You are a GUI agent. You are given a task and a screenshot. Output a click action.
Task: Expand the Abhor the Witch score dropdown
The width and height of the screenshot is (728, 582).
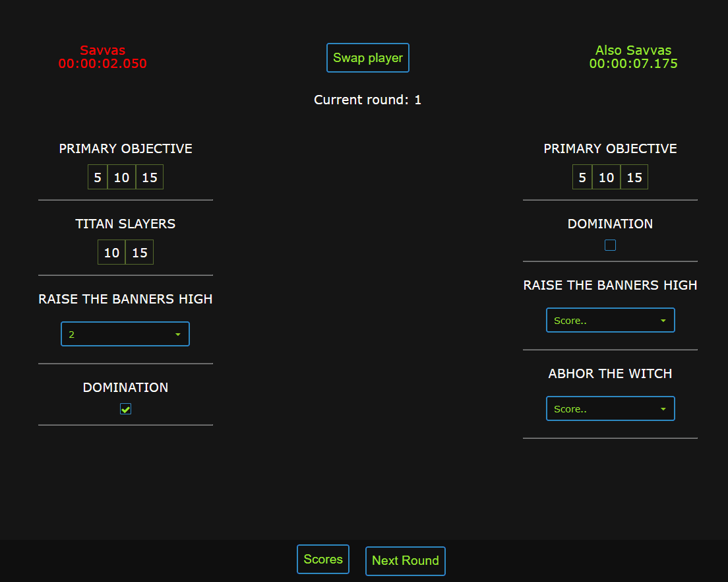(x=610, y=408)
